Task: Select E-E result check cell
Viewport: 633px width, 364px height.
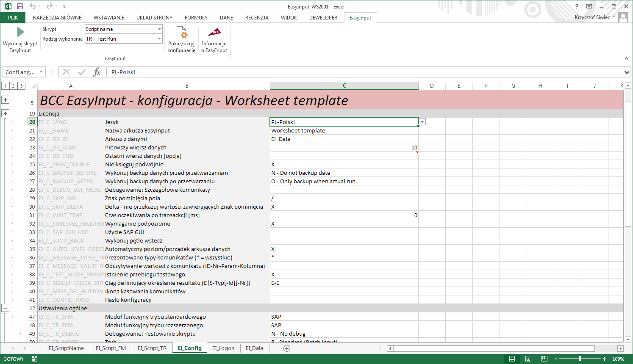Action: point(344,283)
